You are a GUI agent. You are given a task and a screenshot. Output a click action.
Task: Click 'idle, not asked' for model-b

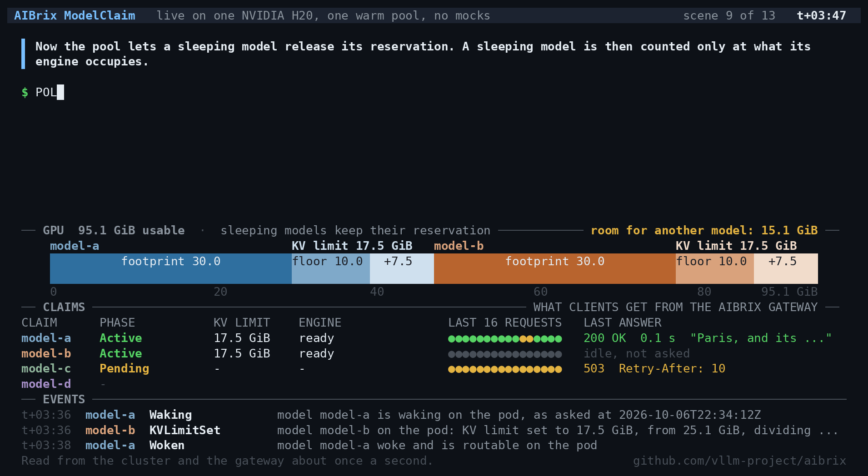[637, 353]
